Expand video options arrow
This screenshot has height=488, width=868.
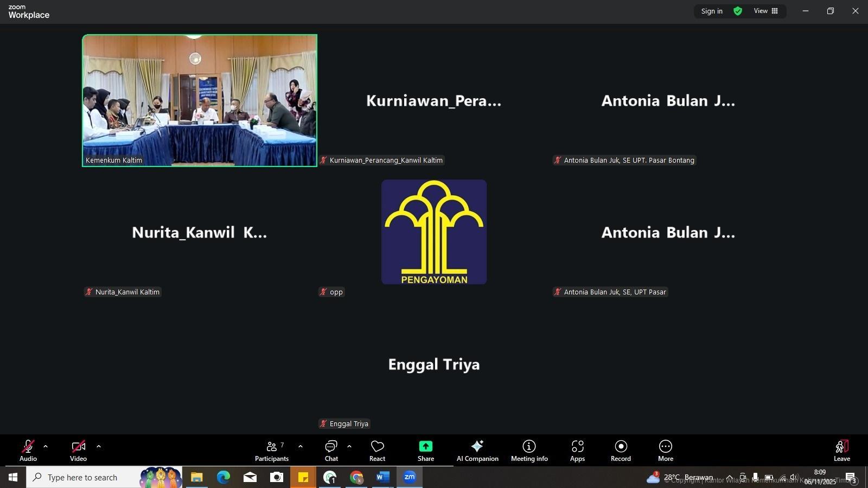click(x=99, y=446)
